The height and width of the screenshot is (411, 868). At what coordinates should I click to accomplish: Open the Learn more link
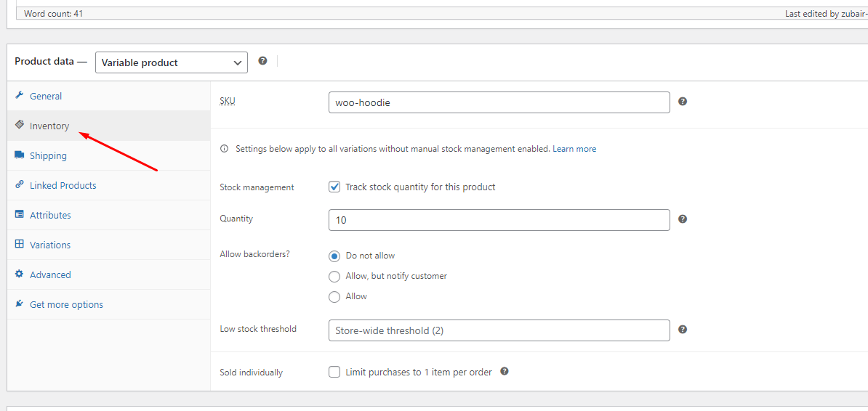pos(574,149)
